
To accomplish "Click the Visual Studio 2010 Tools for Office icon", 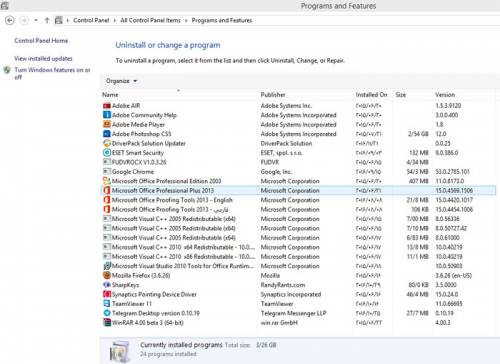I will 107,266.
